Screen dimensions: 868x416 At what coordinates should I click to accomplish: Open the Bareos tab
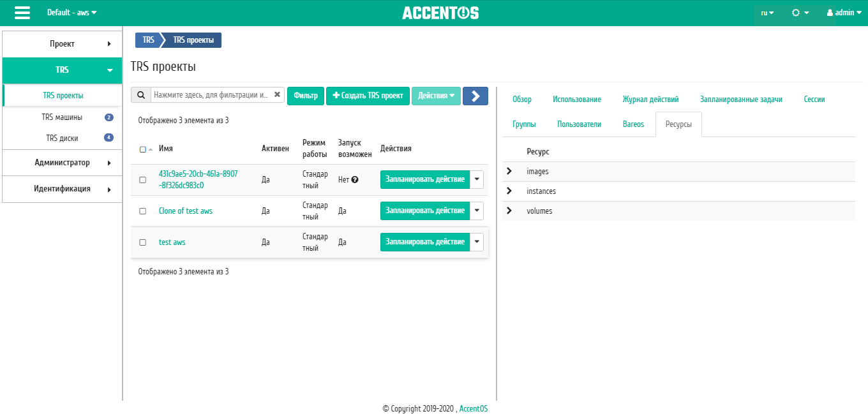click(x=633, y=124)
